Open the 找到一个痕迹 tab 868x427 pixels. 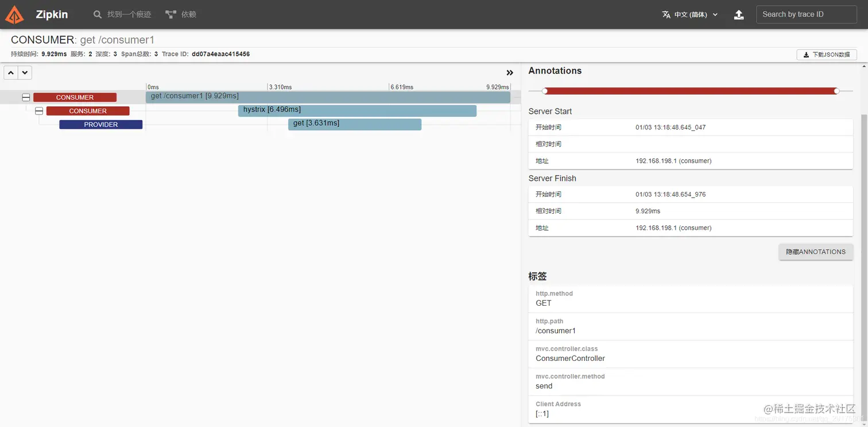point(129,14)
